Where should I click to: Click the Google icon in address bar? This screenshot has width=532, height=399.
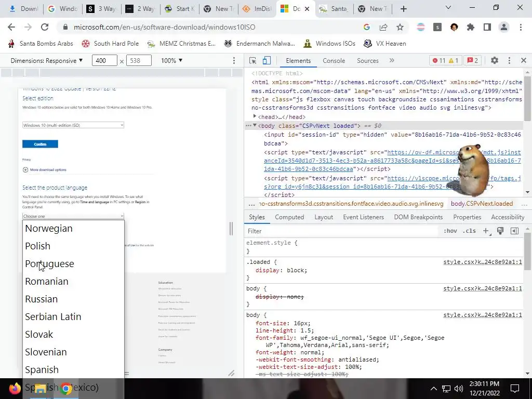pos(367,27)
